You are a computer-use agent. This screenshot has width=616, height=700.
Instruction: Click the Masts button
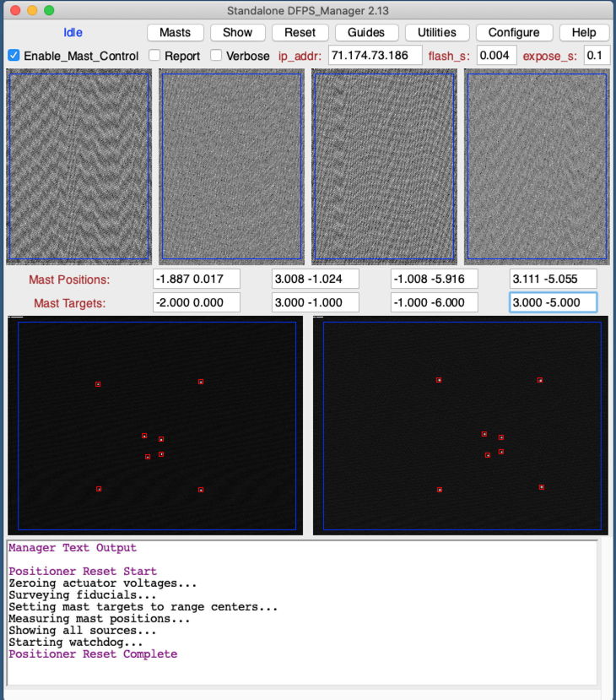[x=176, y=33]
